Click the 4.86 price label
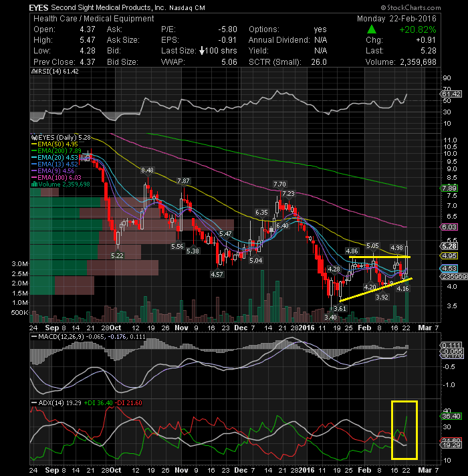This screenshot has height=476, width=468. pos(352,251)
